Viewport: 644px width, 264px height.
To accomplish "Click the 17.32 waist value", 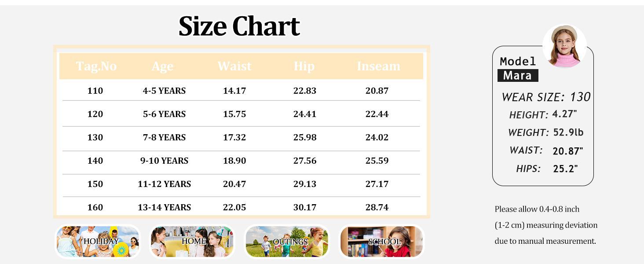I will [x=234, y=137].
